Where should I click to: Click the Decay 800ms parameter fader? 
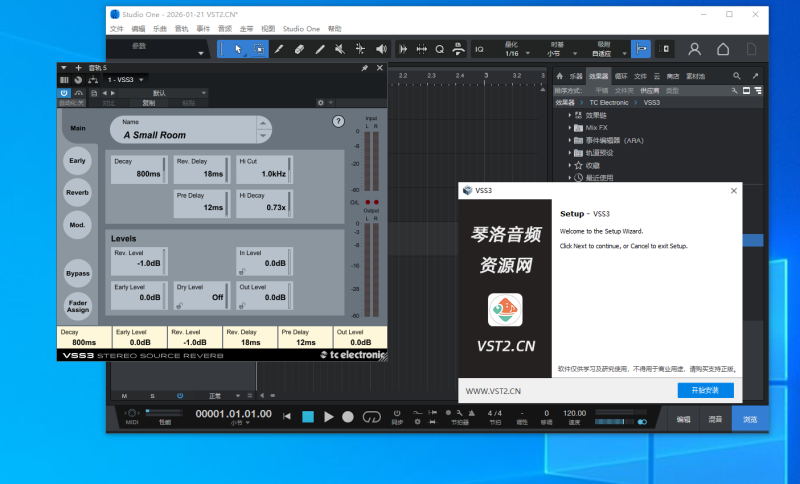(137, 169)
